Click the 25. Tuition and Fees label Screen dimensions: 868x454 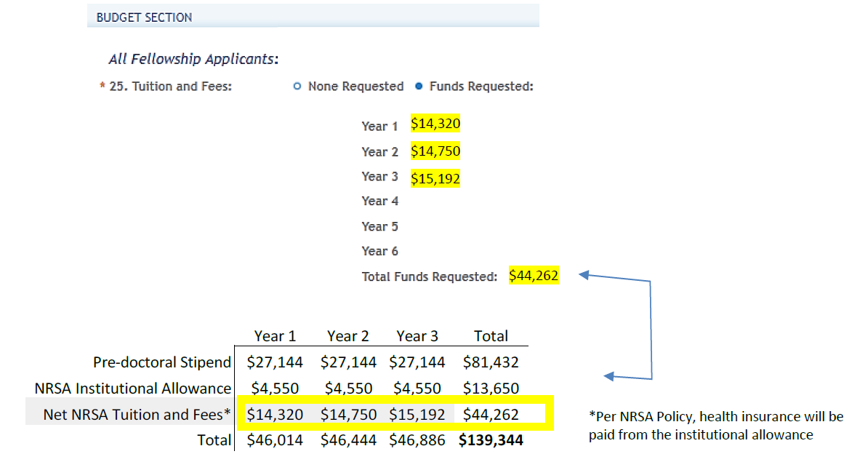[170, 87]
